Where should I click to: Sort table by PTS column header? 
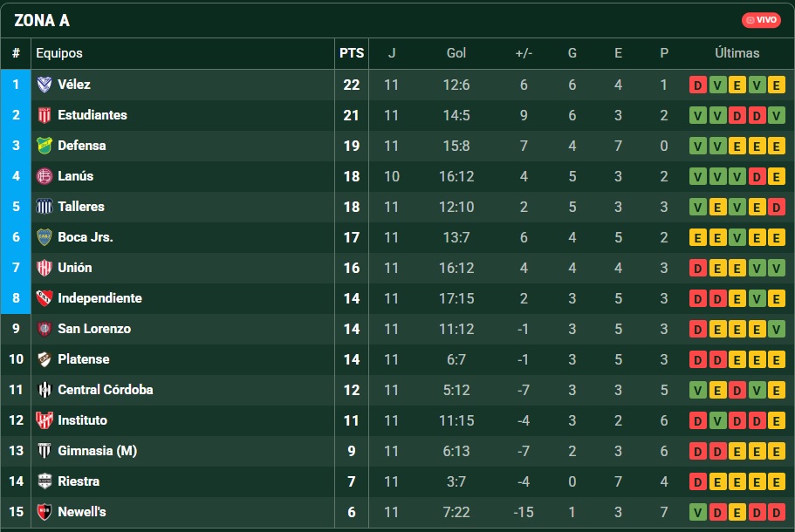point(352,53)
